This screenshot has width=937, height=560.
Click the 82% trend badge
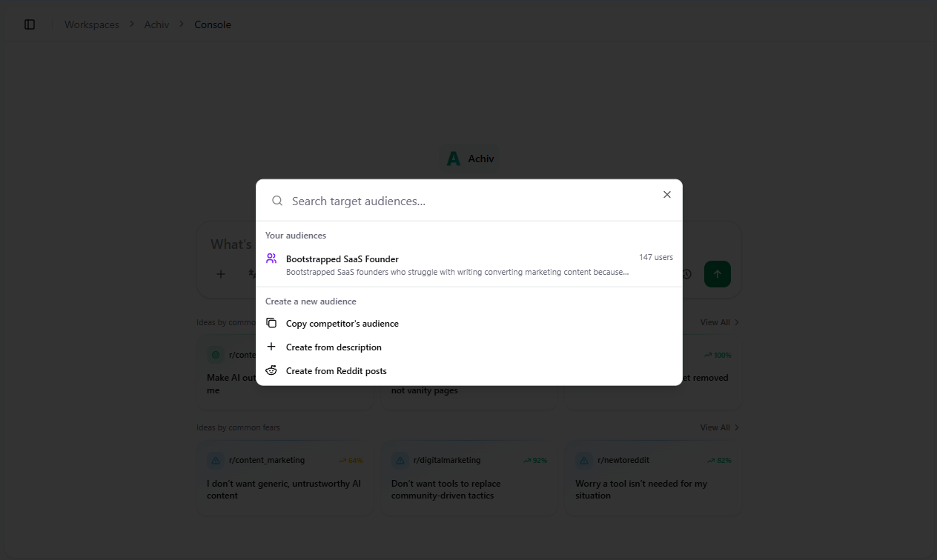719,461
